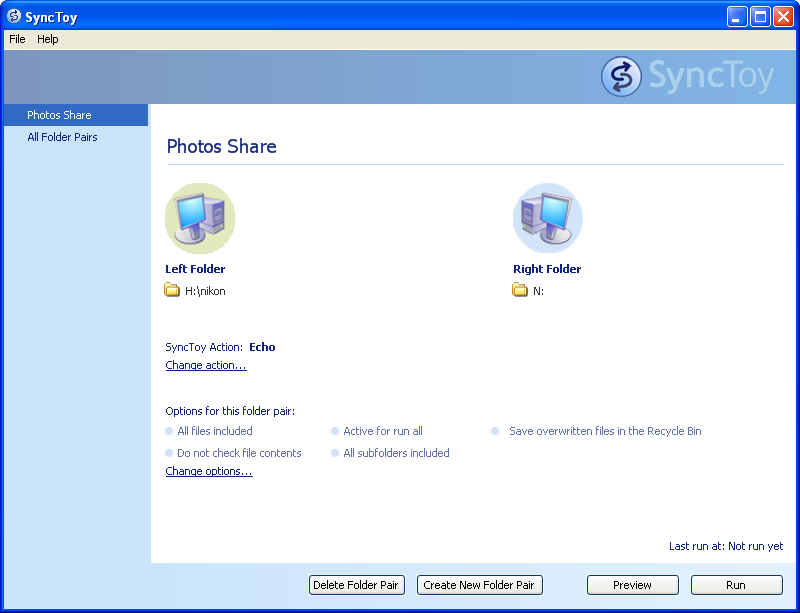Click the Create New Folder Pair button
The image size is (800, 613).
tap(479, 585)
